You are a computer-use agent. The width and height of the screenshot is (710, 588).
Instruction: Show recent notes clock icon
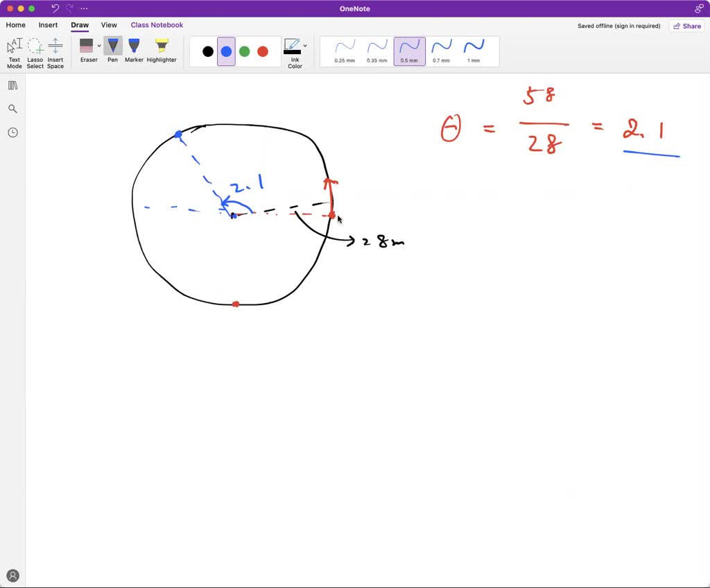point(12,132)
